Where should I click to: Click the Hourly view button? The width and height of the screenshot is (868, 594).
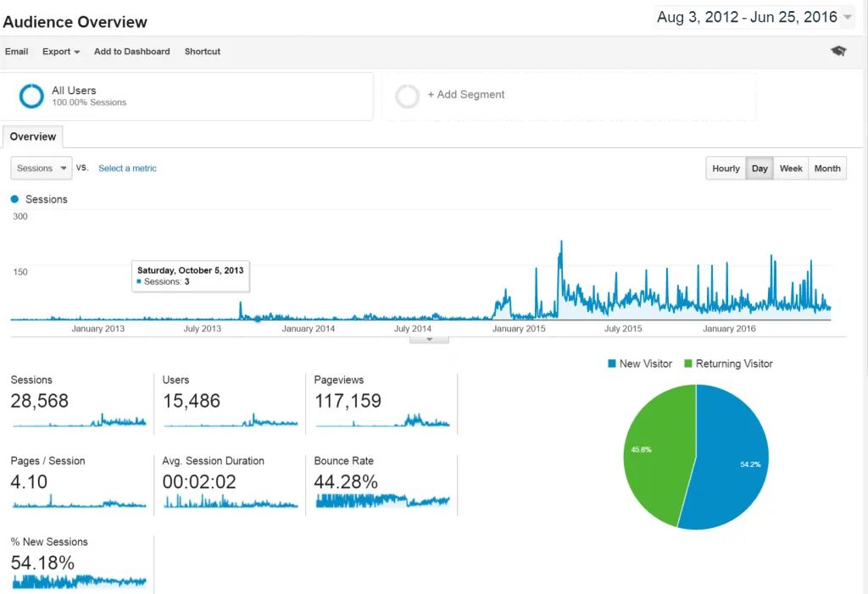725,168
